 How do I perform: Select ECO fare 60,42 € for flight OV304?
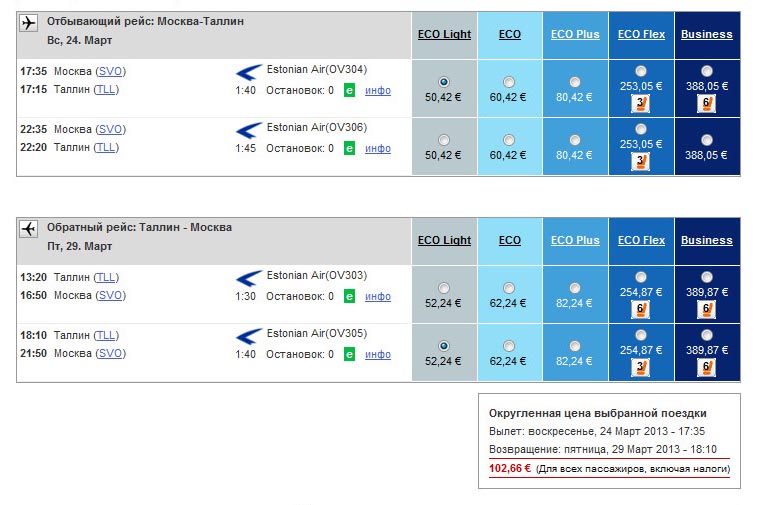509,82
